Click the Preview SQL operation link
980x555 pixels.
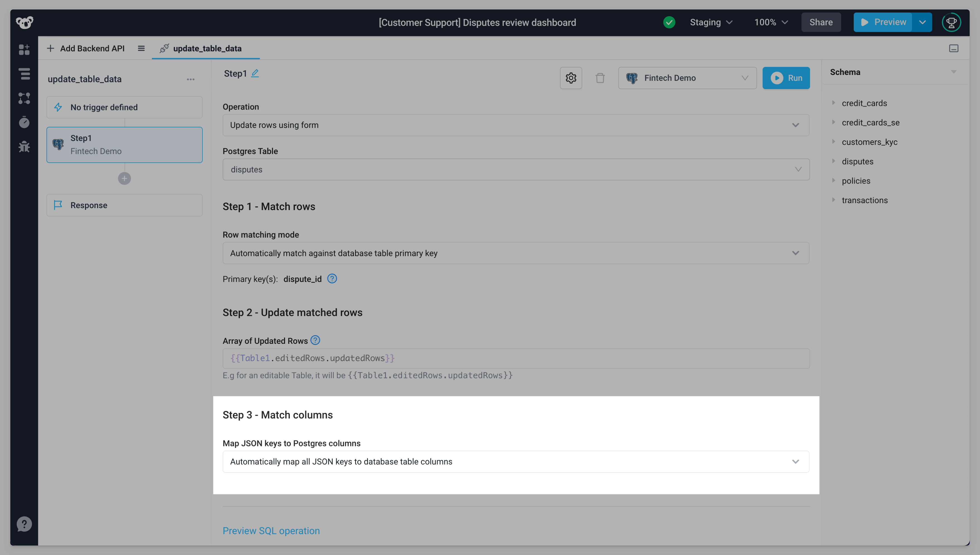click(271, 530)
